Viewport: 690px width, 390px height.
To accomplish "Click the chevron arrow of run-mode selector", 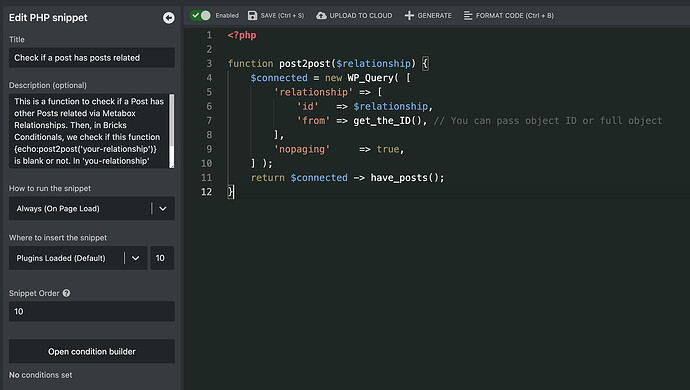I will (163, 208).
